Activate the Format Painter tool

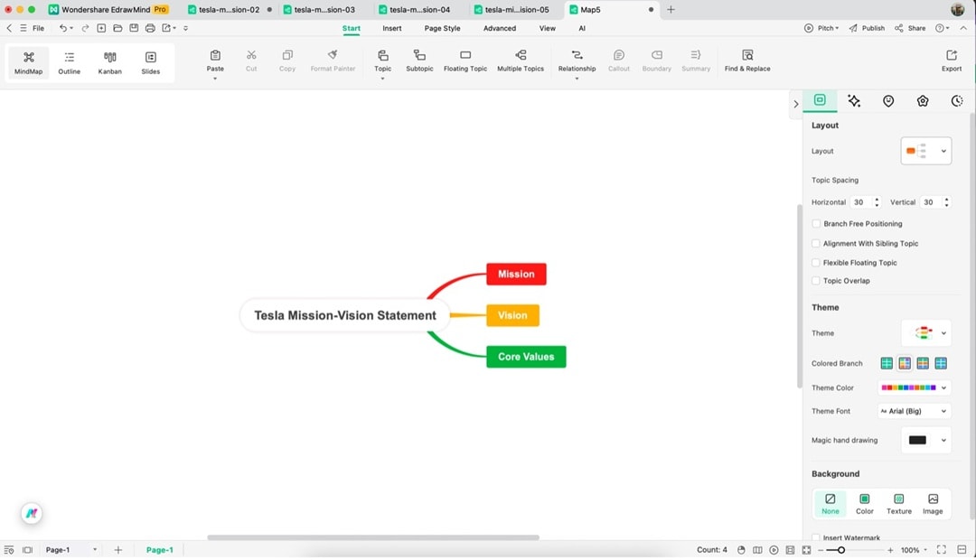[333, 61]
